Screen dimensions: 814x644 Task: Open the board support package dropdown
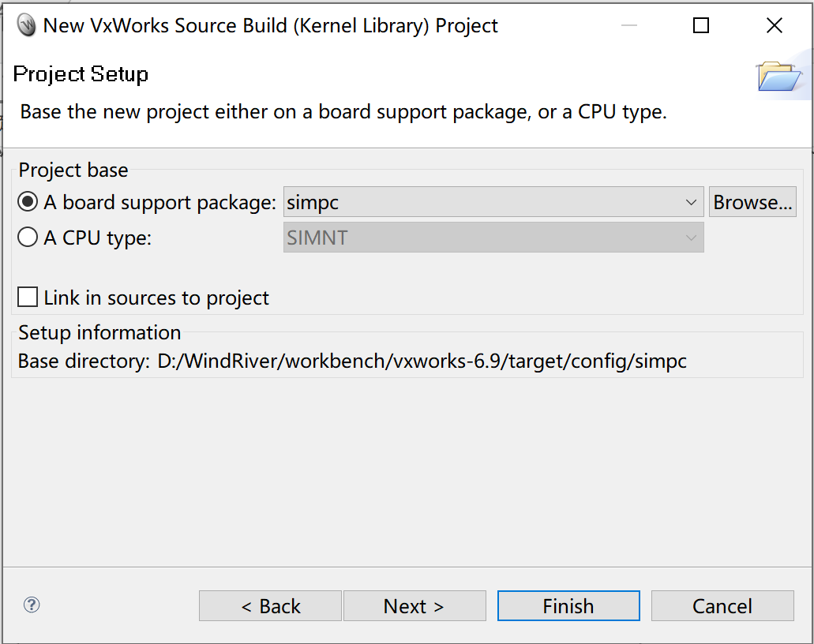pyautogui.click(x=692, y=201)
